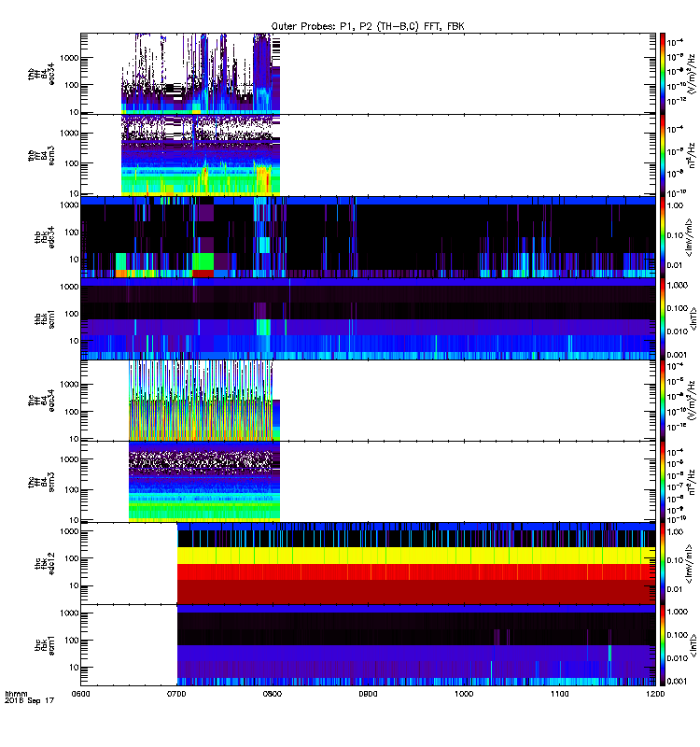The image size is (700, 747).
Task: Select the thc fbk scm1 panel label
Action: pyautogui.click(x=44, y=645)
